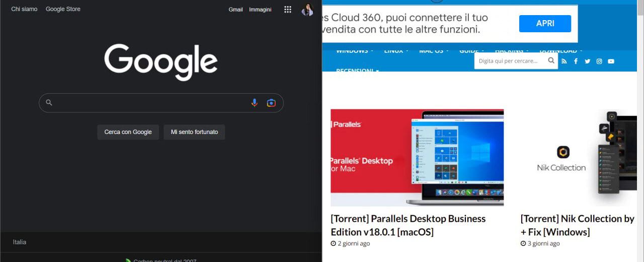Open the site's Twitter profile icon

click(587, 61)
